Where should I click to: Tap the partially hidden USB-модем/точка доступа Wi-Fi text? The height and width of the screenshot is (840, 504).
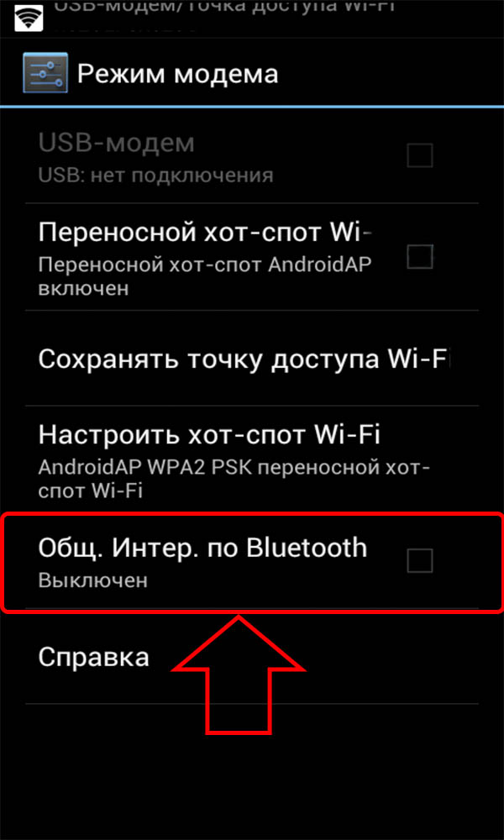(225, 7)
